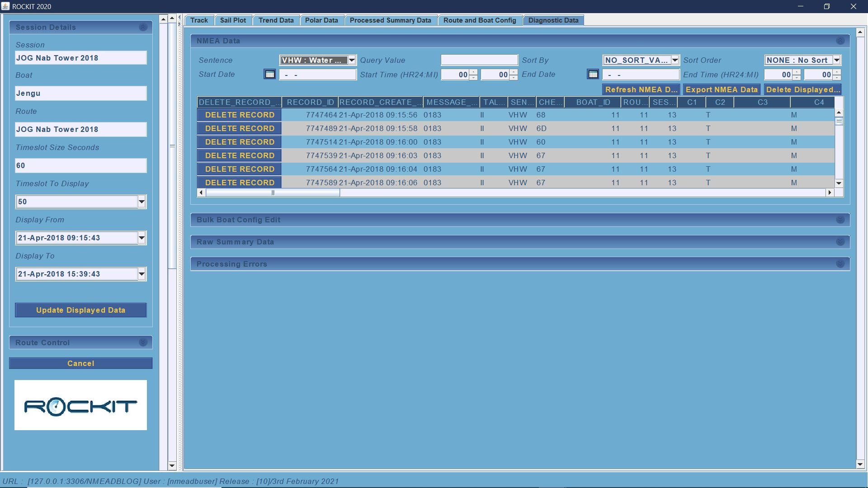
Task: Open the Processed Summary Data tab
Action: tap(390, 20)
